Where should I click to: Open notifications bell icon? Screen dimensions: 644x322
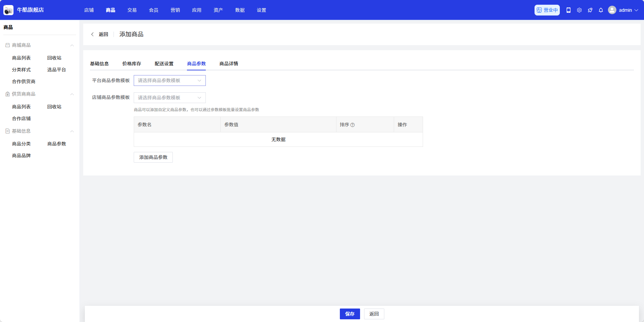click(x=601, y=10)
